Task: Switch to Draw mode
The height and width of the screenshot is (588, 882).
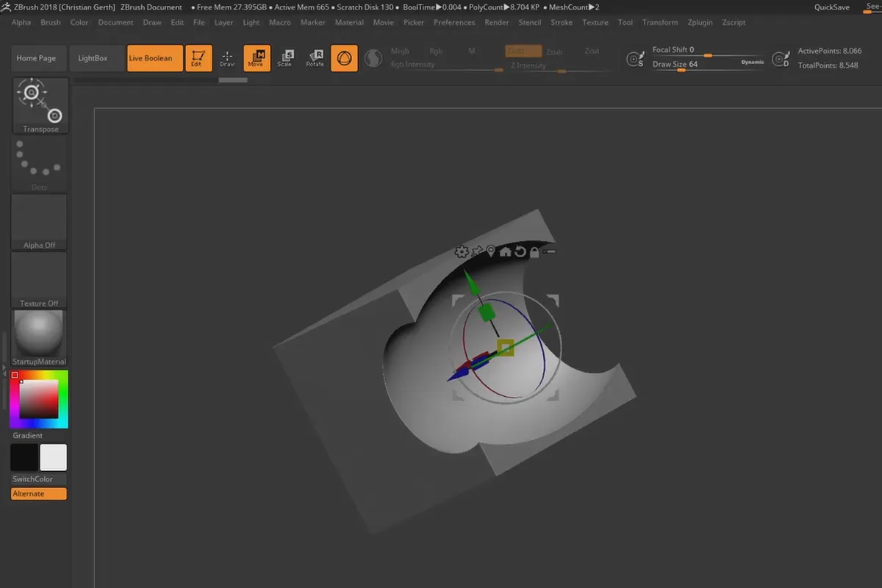Action: tap(227, 58)
